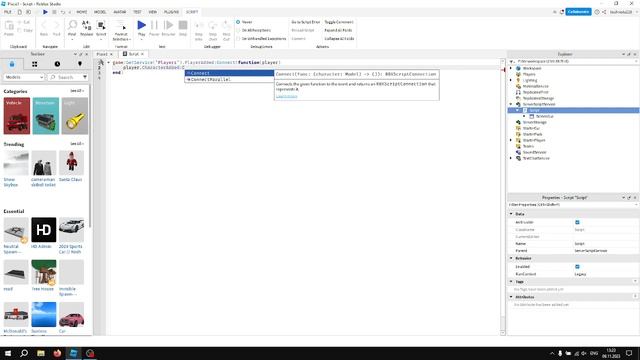640x360 pixels.
Task: Click the Undo arrow in the quick-access bar
Action: [x=62, y=12]
